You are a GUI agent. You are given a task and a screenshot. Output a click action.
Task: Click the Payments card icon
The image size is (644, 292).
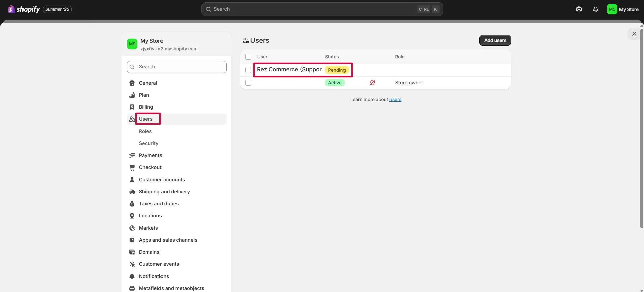pyautogui.click(x=132, y=155)
